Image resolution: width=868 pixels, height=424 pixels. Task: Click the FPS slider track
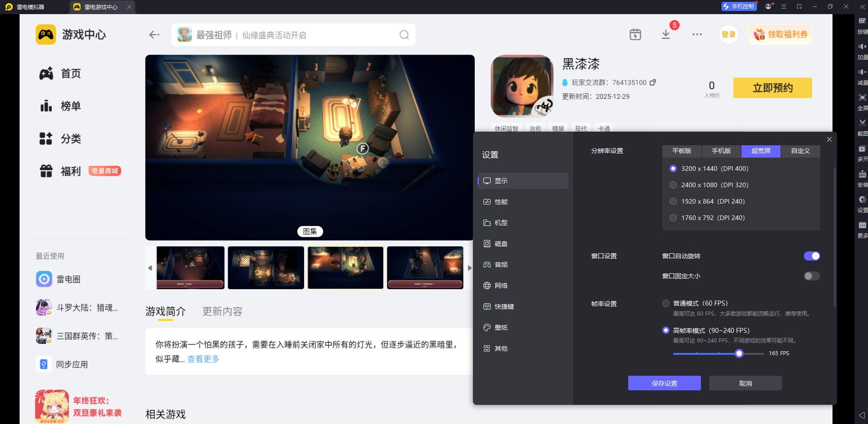click(718, 353)
